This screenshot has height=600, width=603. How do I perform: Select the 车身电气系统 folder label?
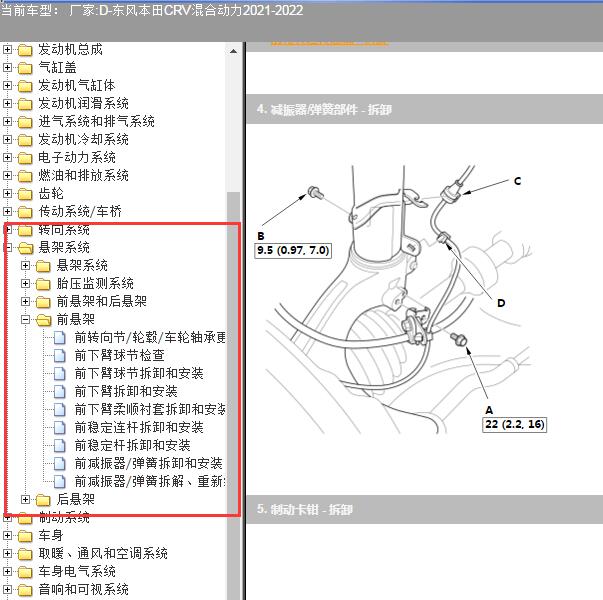click(x=77, y=572)
